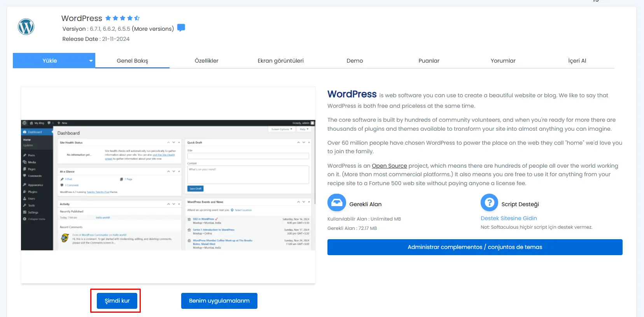The image size is (644, 317).
Task: Click the Release Date text 21-11-2024
Action: (116, 39)
